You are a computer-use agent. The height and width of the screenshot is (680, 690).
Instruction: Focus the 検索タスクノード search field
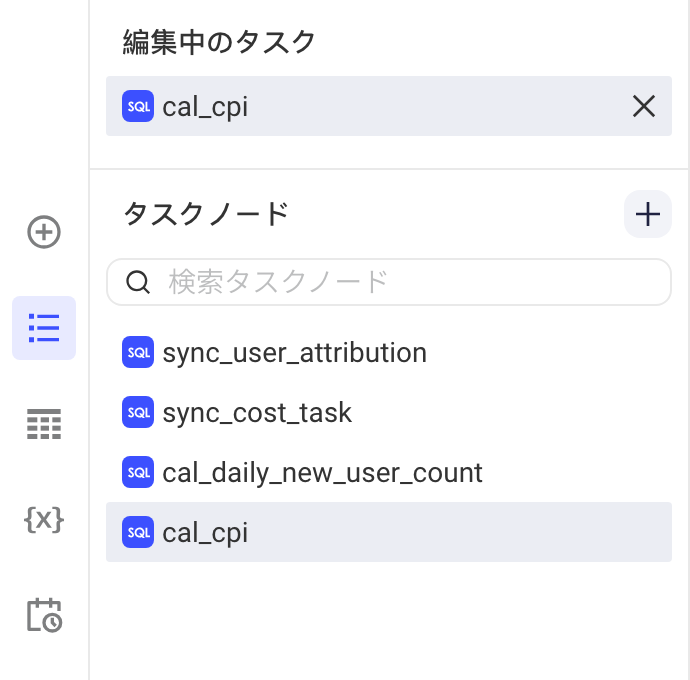point(389,282)
